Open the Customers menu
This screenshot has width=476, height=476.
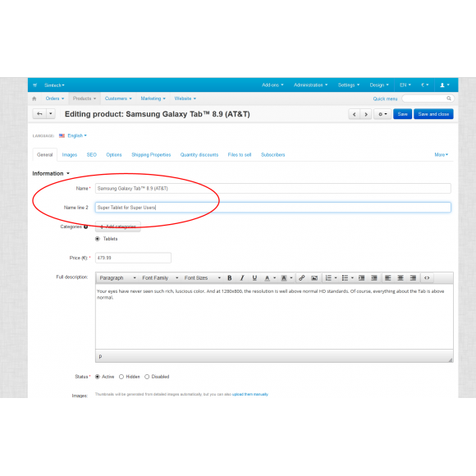click(x=118, y=98)
